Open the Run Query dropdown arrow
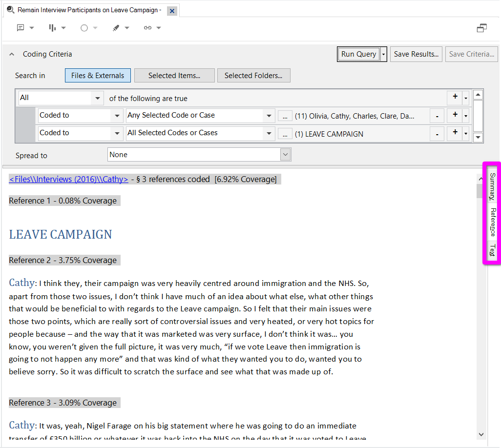Viewport: 501px width, 448px height. (384, 54)
